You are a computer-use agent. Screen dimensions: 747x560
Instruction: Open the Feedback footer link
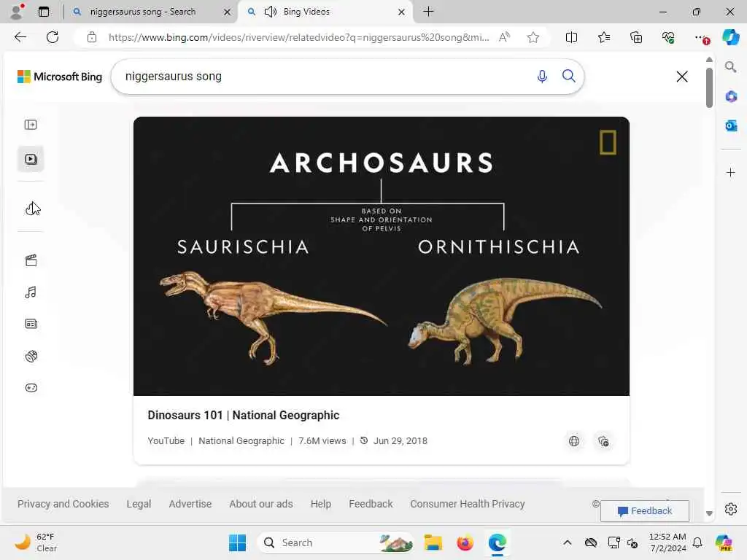point(371,504)
